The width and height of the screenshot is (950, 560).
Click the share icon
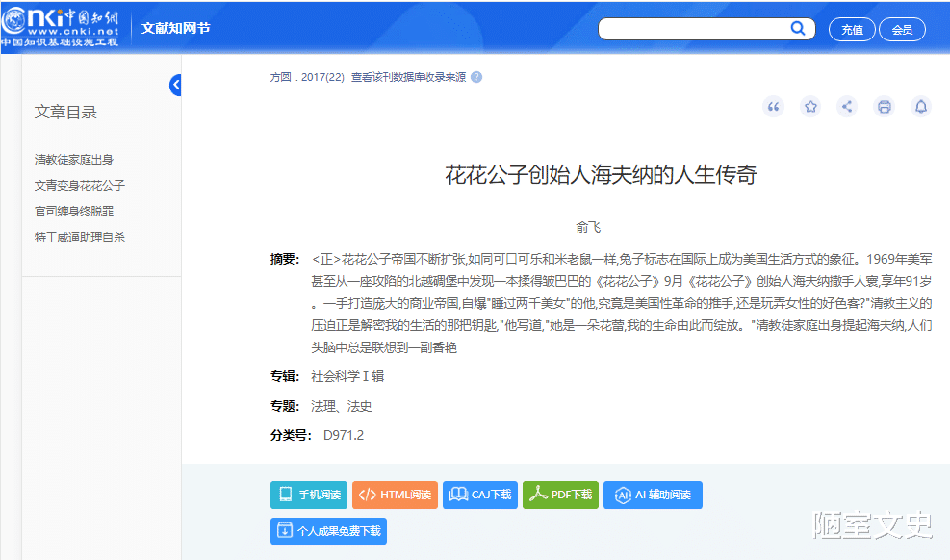click(x=847, y=107)
